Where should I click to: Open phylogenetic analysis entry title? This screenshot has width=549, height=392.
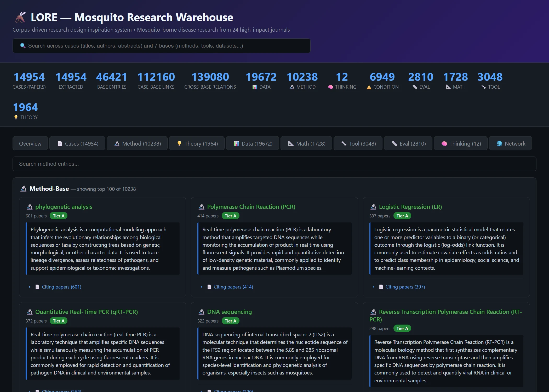click(x=64, y=207)
